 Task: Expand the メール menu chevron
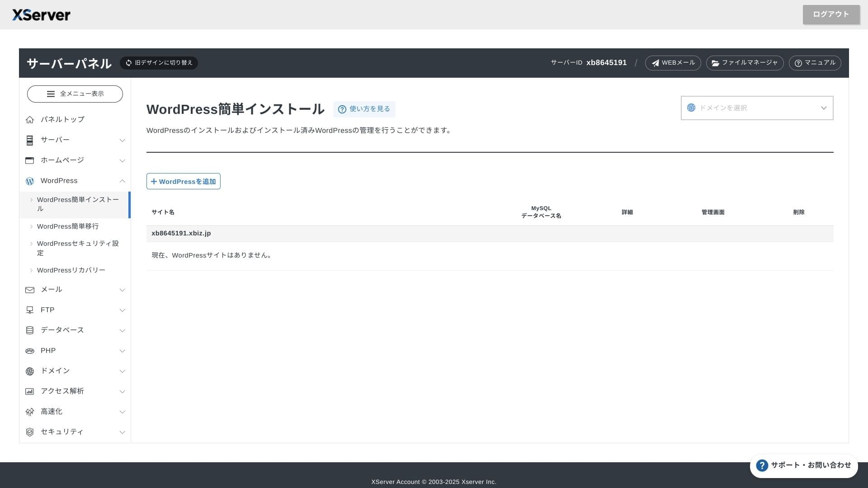[x=122, y=290]
